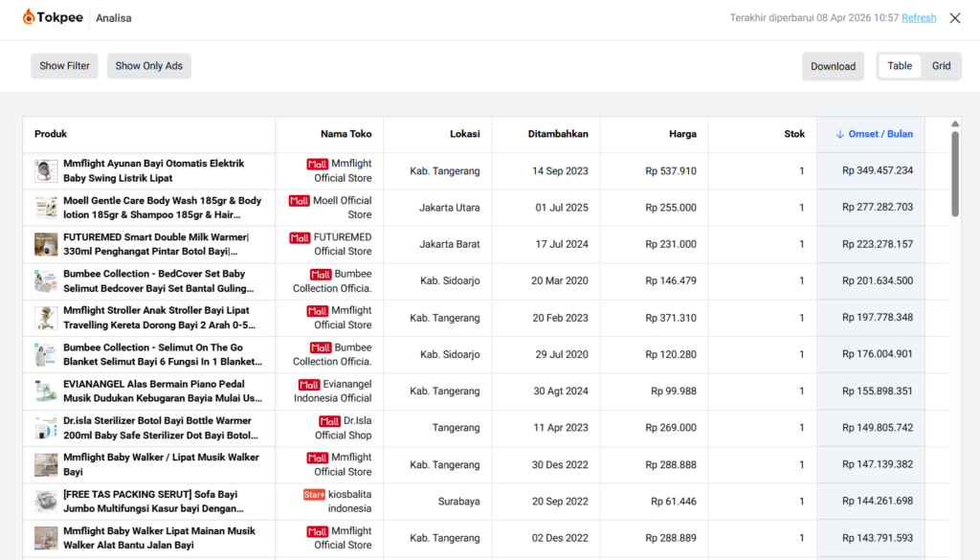The image size is (980, 560).
Task: Open Sofa Bayi Jumbo thumbnail
Action: pos(46,502)
